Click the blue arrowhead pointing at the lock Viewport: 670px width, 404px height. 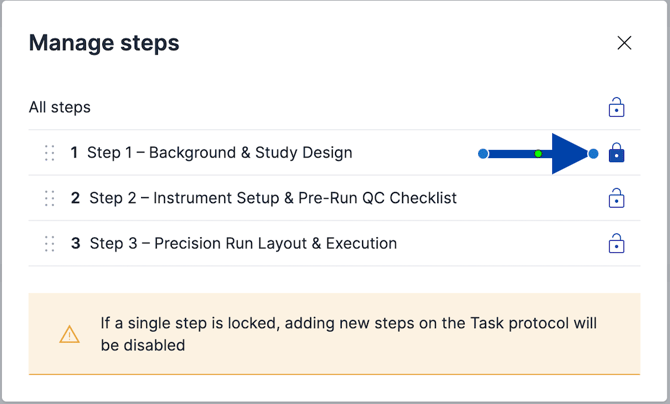(x=570, y=153)
